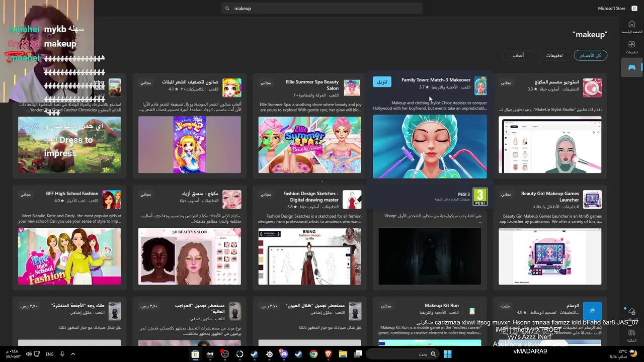Click مجاني badge on Ellie Summer Spa card
This screenshot has width=644, height=362.
click(266, 82)
